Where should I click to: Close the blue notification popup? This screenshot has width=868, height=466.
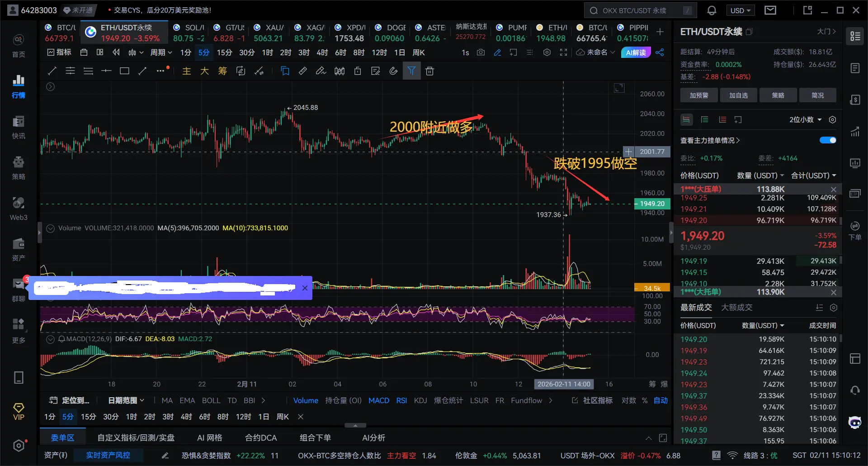tap(305, 288)
